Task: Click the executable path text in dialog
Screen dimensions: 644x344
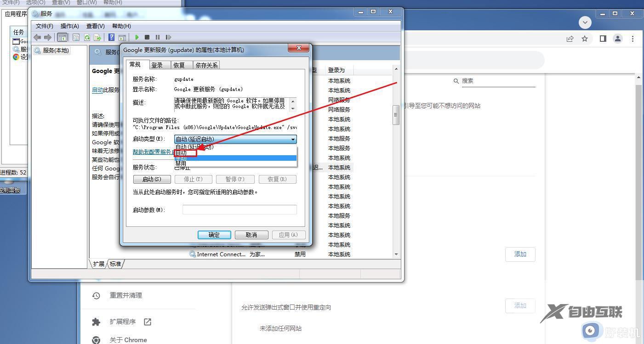Action: coord(215,127)
